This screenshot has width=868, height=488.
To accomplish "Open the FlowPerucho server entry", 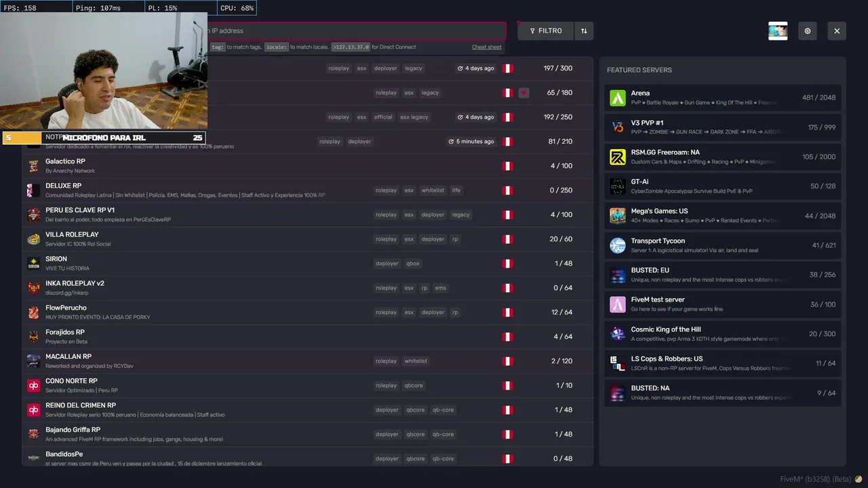I will [x=308, y=312].
